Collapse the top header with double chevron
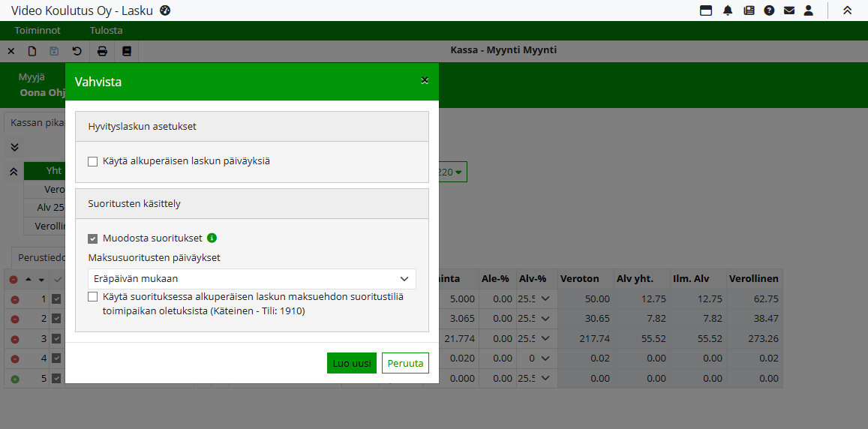868x429 pixels. click(x=847, y=10)
